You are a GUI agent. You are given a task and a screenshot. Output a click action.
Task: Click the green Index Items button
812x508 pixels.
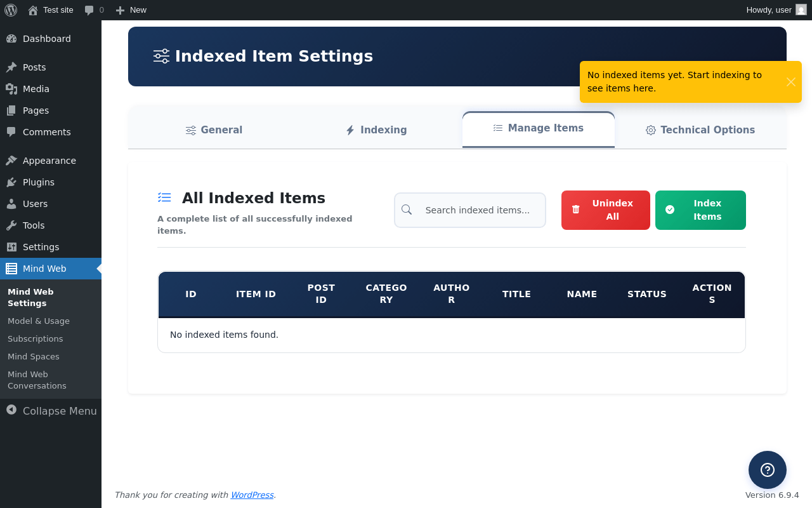pyautogui.click(x=700, y=210)
